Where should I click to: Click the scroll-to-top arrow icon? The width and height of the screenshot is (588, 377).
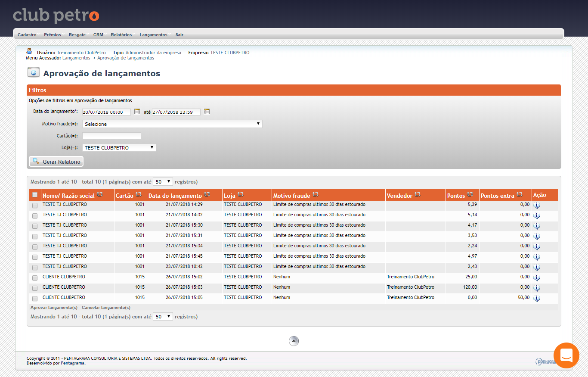[294, 341]
